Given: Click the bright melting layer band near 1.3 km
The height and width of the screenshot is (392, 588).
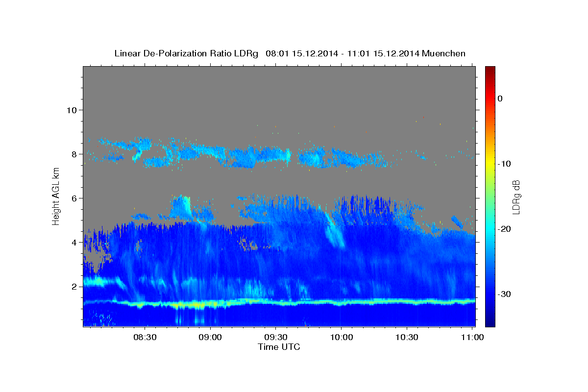Looking at the screenshot, I should 279,303.
